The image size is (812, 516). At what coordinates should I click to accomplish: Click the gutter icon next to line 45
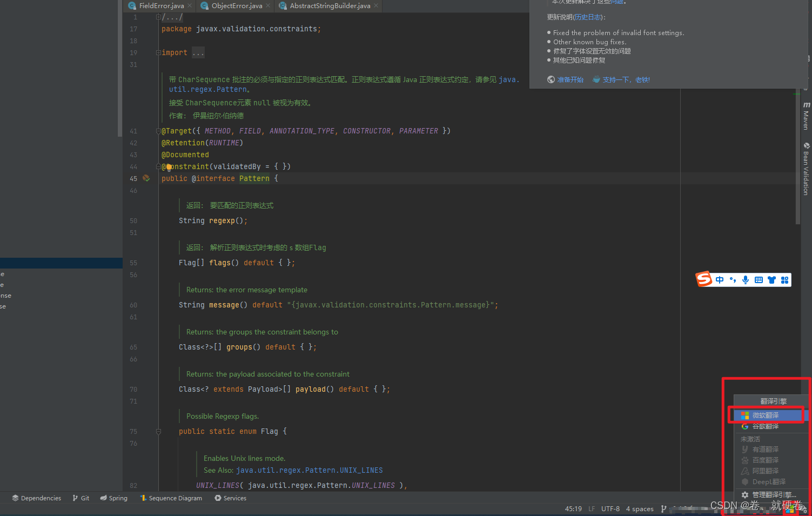[146, 178]
